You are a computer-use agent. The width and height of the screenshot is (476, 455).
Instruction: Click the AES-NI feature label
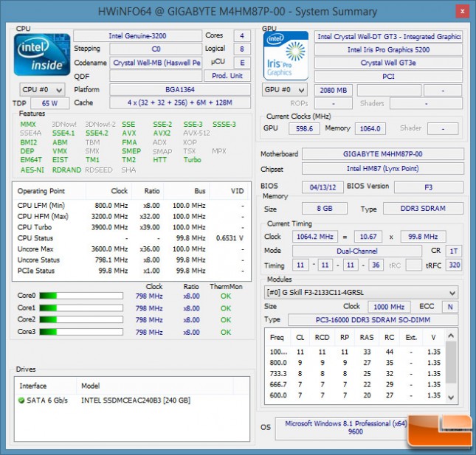tap(32, 170)
